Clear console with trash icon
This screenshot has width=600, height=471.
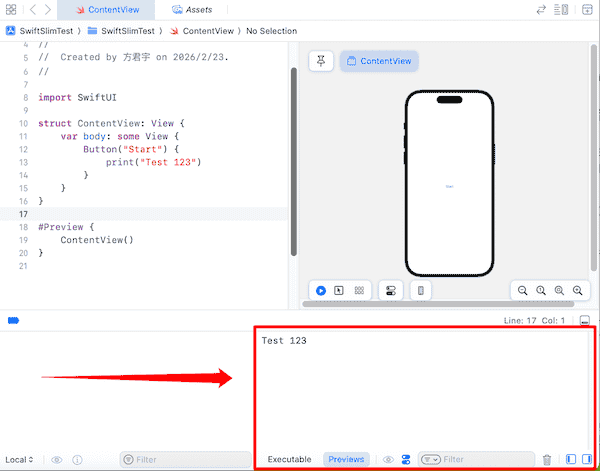[546, 459]
